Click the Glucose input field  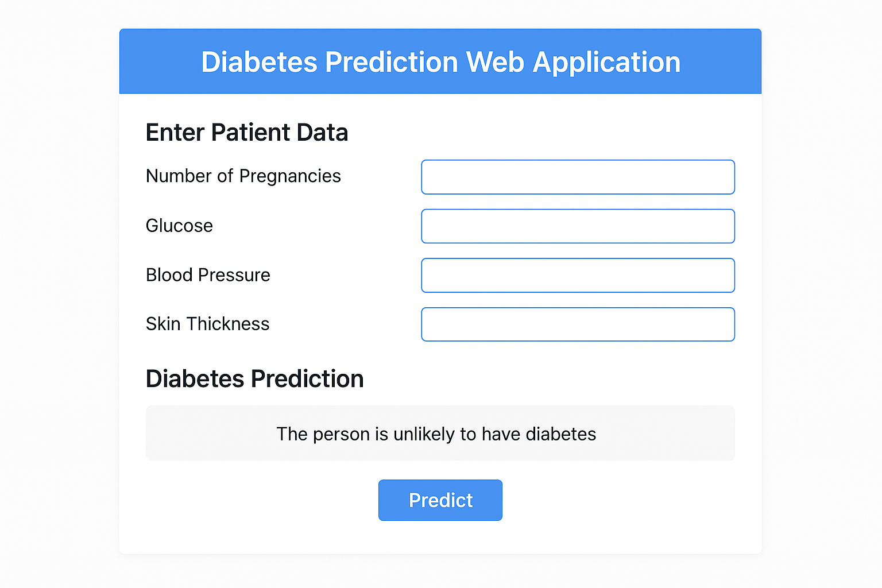click(578, 226)
